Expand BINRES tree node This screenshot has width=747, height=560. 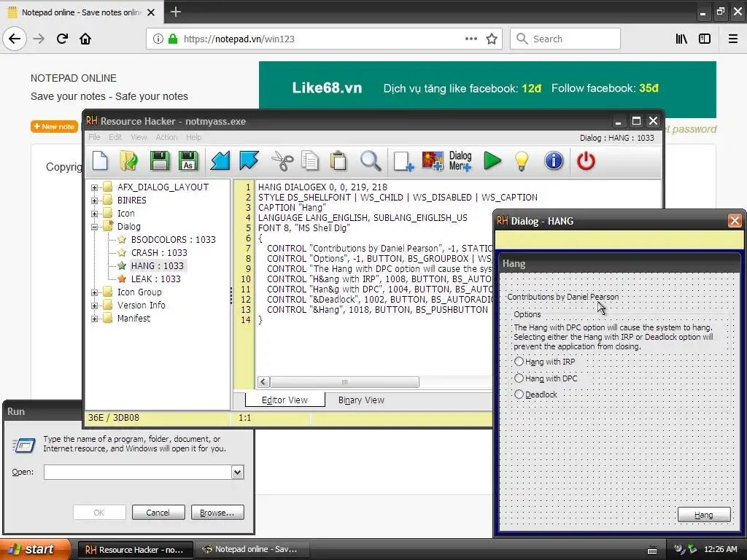(94, 201)
